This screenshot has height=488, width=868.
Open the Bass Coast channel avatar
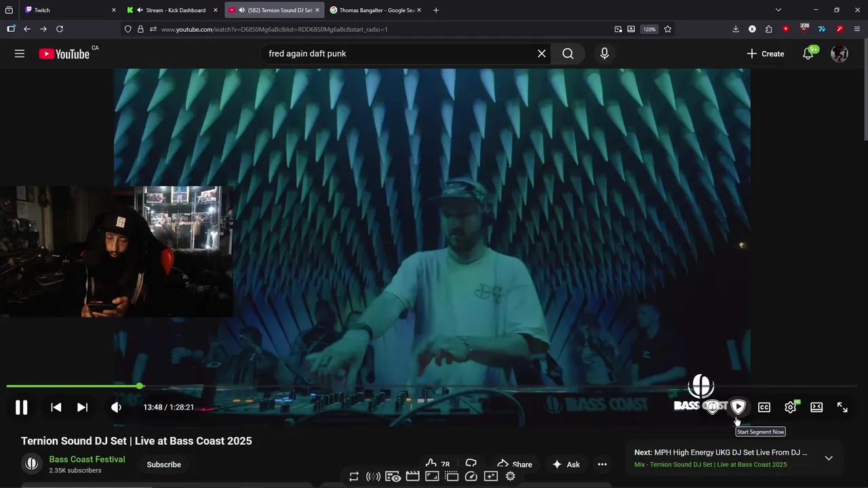coord(31,464)
